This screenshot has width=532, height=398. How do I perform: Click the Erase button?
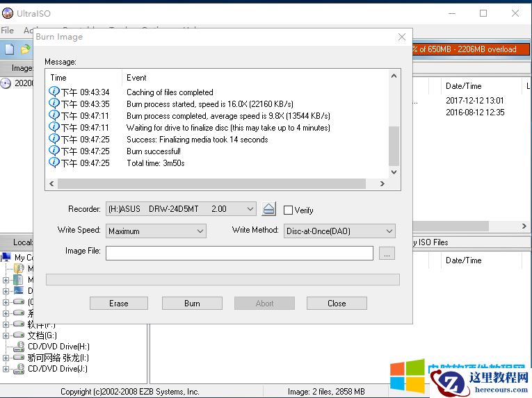[119, 304]
